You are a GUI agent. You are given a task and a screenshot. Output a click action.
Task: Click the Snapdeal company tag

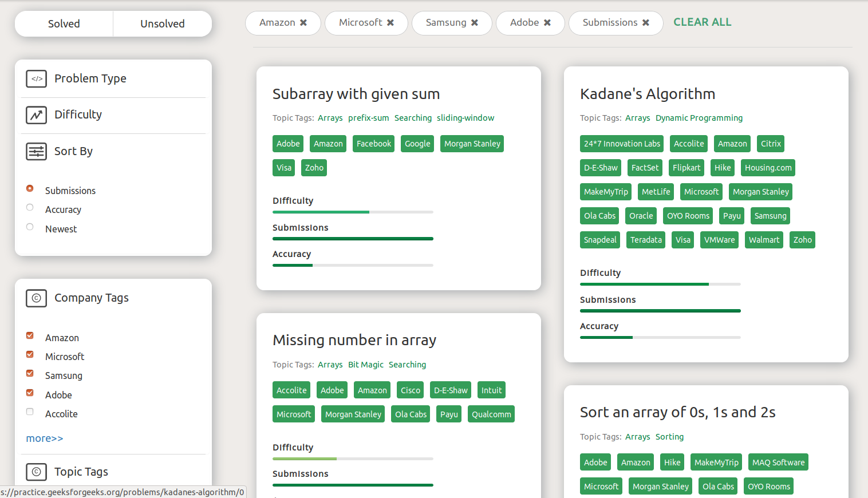[600, 240]
